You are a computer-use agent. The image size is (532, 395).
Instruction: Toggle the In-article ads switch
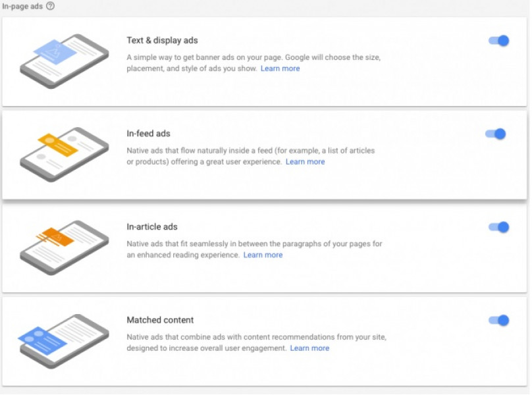(x=499, y=227)
